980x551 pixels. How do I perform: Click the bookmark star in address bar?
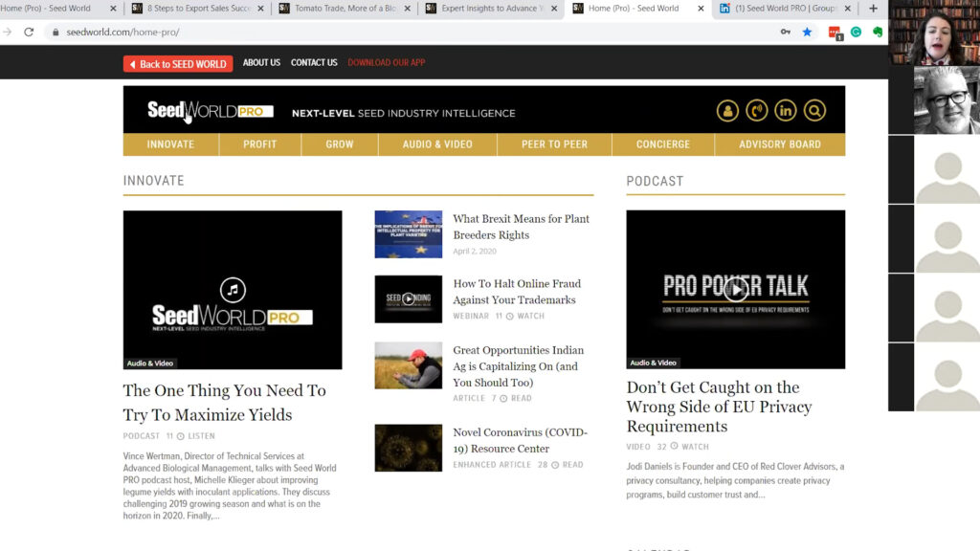[807, 32]
